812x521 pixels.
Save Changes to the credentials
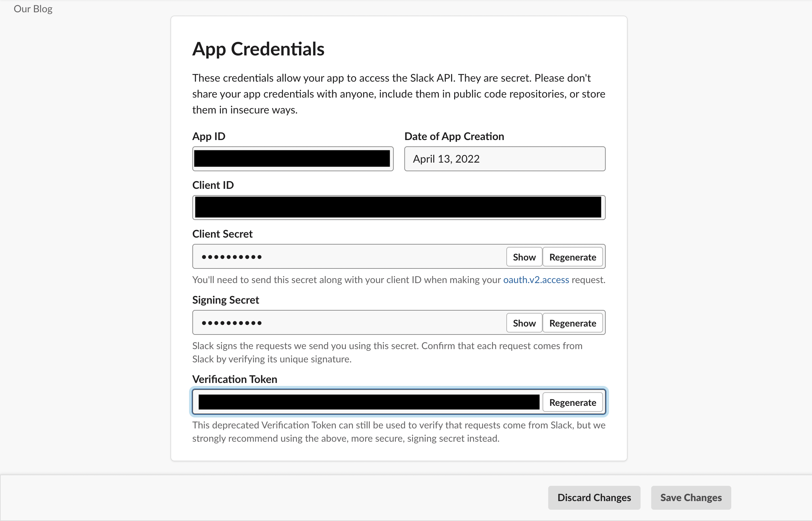coord(691,497)
